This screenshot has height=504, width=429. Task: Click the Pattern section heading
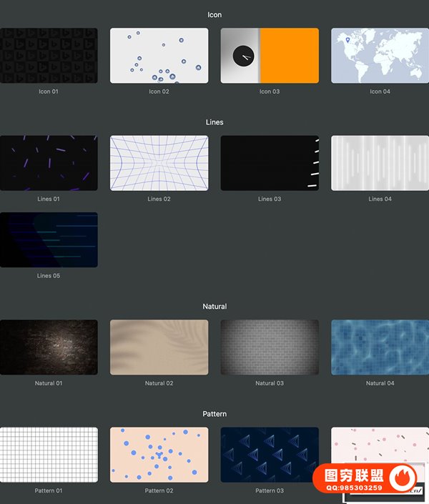[214, 414]
